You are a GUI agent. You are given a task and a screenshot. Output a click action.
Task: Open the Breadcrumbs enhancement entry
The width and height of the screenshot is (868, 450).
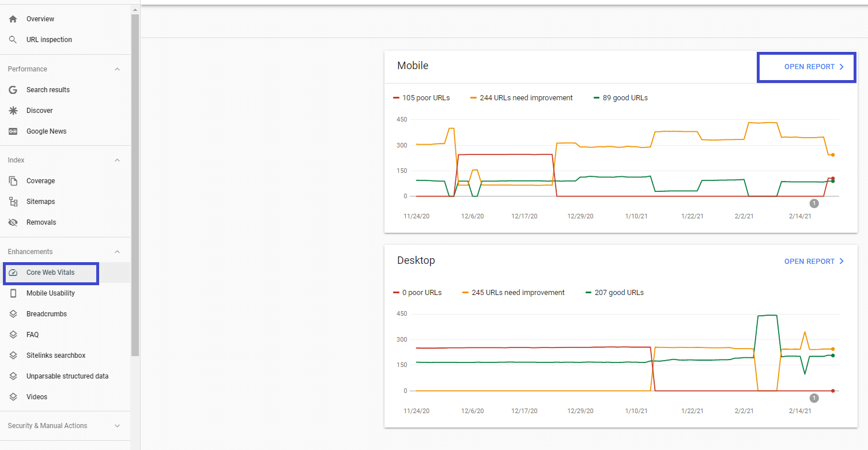click(x=47, y=313)
